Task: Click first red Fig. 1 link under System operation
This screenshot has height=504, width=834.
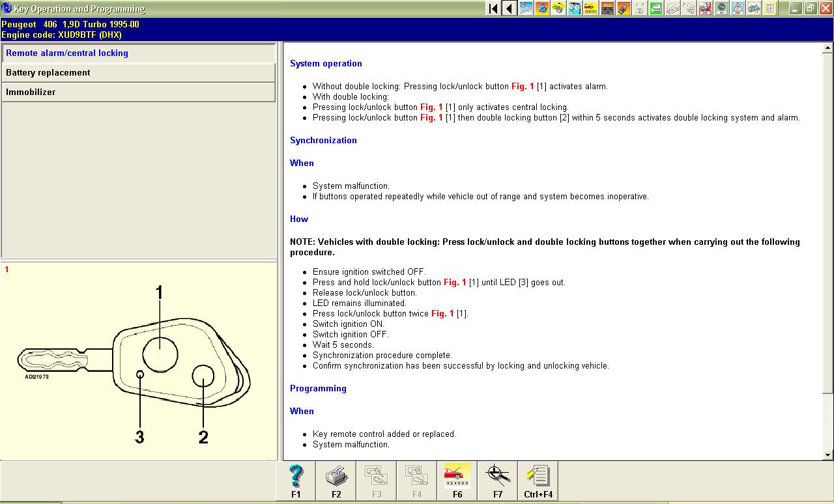Action: 523,87
